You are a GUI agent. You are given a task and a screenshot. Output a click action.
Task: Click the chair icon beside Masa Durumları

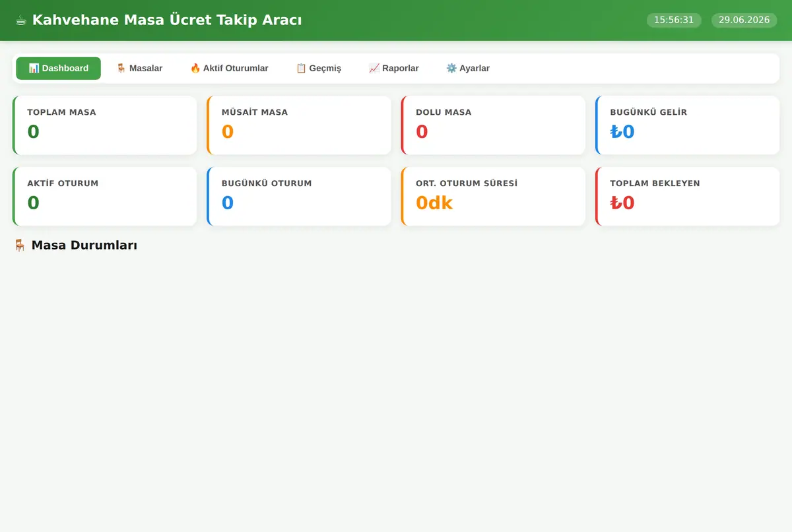click(20, 246)
